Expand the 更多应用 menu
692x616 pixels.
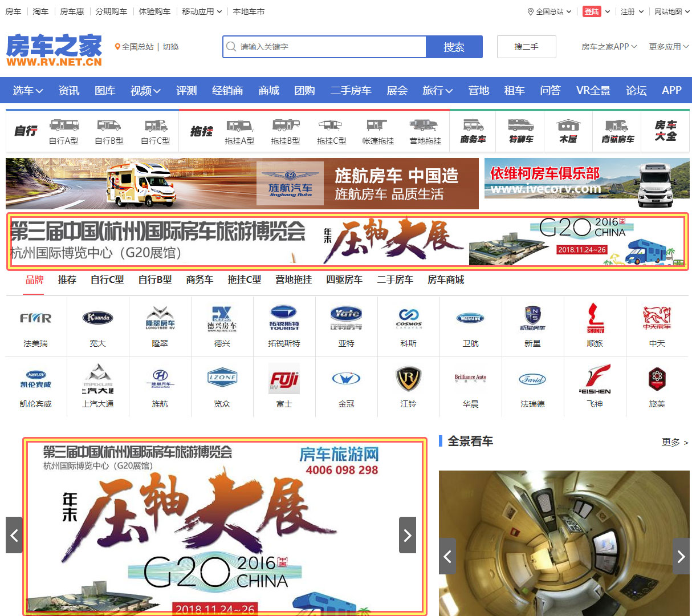point(668,47)
